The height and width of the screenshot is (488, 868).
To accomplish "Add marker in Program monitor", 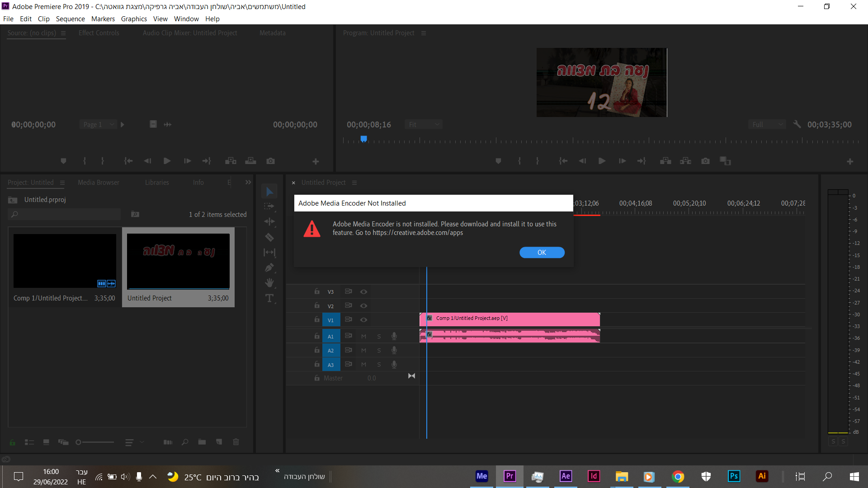I will (x=498, y=161).
